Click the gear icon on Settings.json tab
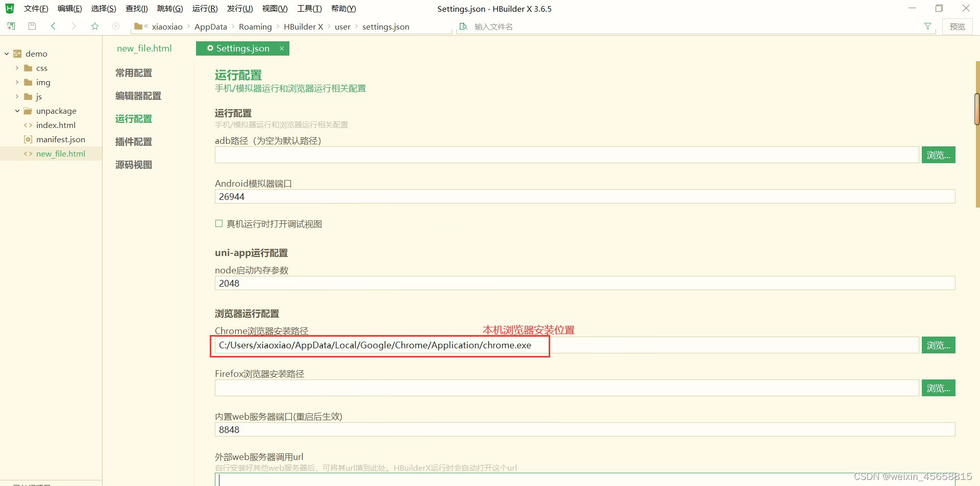Viewport: 980px width, 486px height. 210,48
